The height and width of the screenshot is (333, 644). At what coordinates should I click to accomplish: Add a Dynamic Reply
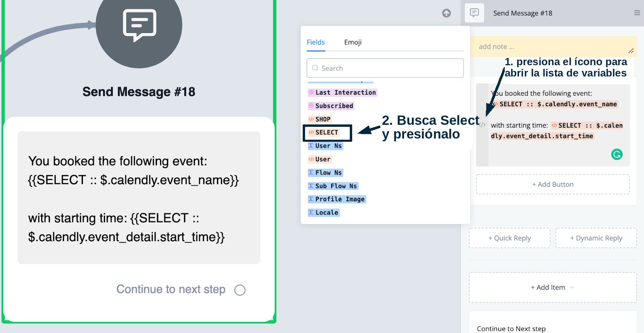coord(596,238)
